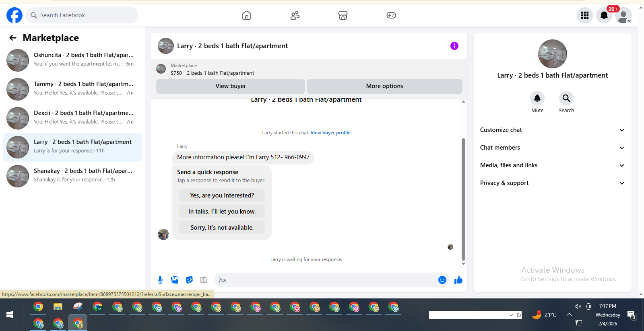Show hidden tray icons chevron
This screenshot has height=331, width=644.
(569, 315)
